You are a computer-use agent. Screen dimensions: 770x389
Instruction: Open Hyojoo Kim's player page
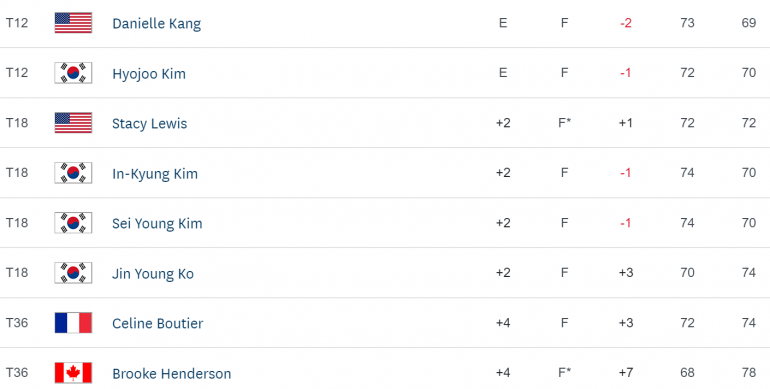149,74
